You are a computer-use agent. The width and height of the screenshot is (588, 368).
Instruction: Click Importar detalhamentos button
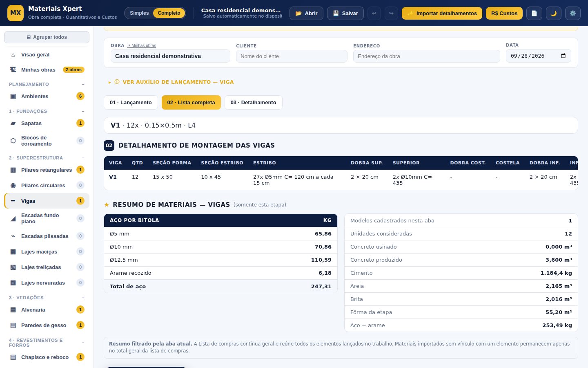click(x=442, y=13)
